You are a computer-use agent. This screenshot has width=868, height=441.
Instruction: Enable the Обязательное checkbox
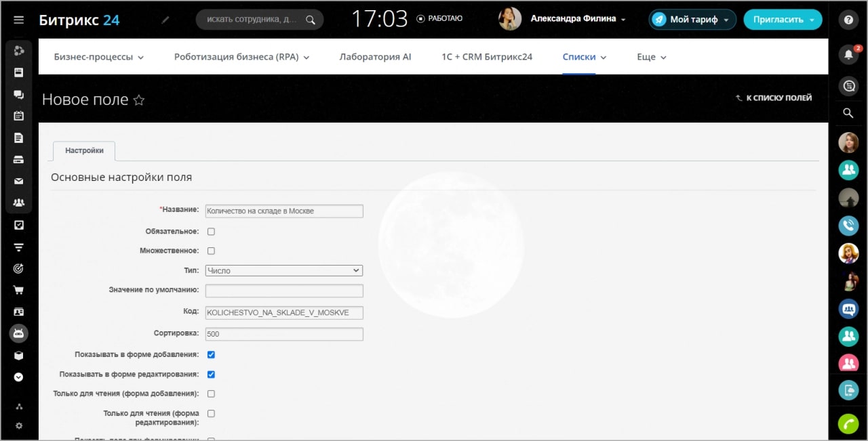211,232
